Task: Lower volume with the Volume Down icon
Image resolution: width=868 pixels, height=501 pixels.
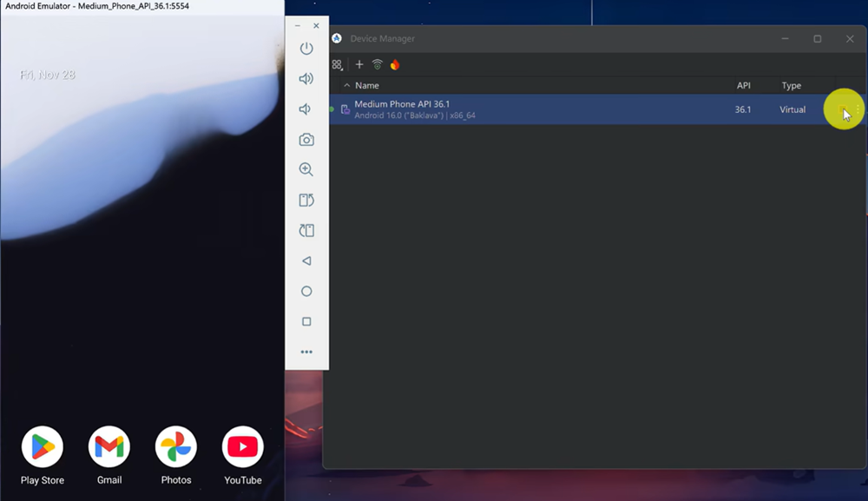Action: 306,109
